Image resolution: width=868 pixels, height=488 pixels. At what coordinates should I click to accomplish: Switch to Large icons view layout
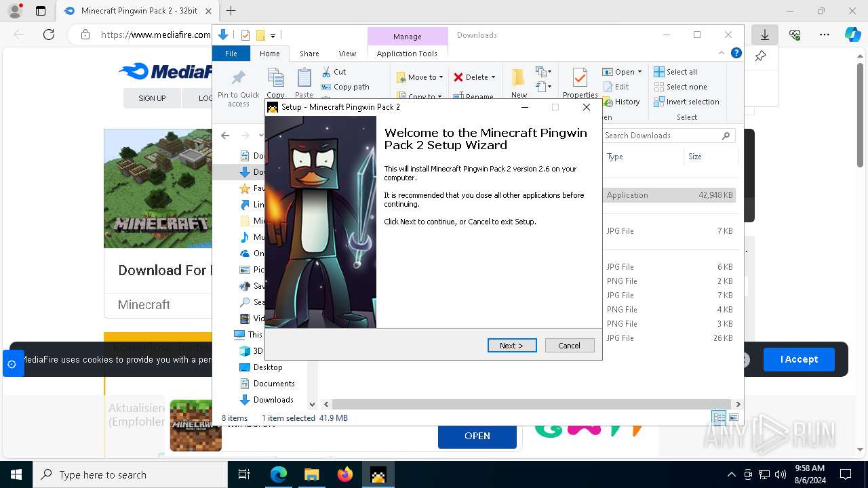(x=733, y=418)
